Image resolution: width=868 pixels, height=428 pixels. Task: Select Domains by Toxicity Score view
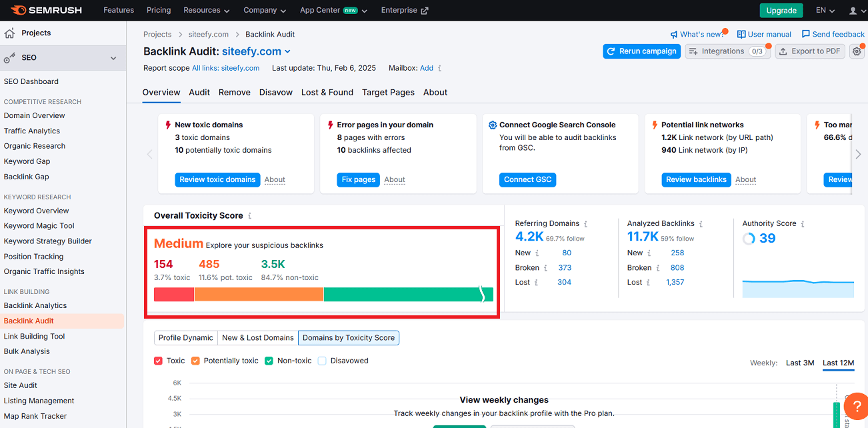[348, 337]
